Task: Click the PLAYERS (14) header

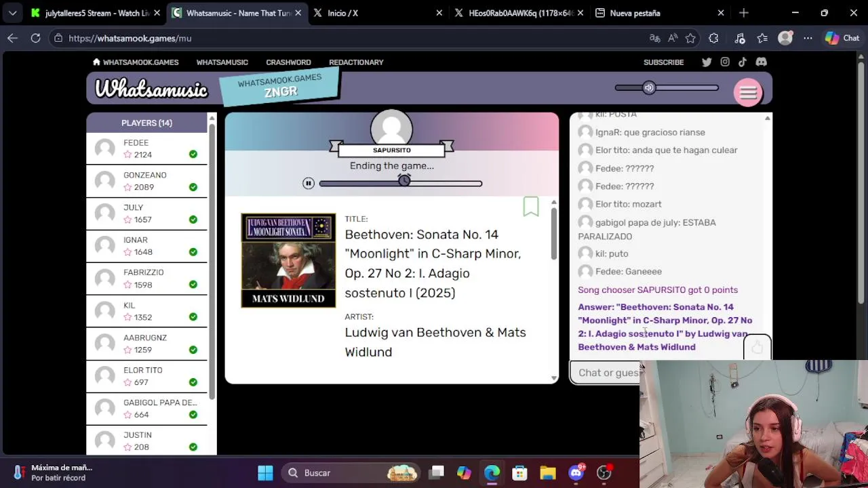Action: [146, 123]
